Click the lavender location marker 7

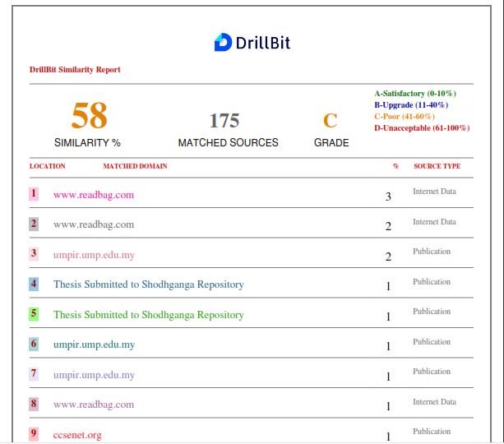pyautogui.click(x=34, y=374)
